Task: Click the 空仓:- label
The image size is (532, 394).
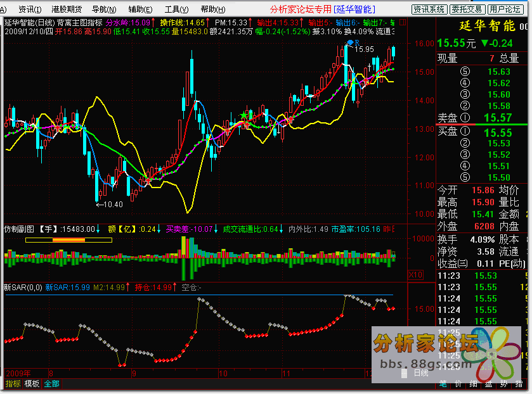Action: pos(191,288)
